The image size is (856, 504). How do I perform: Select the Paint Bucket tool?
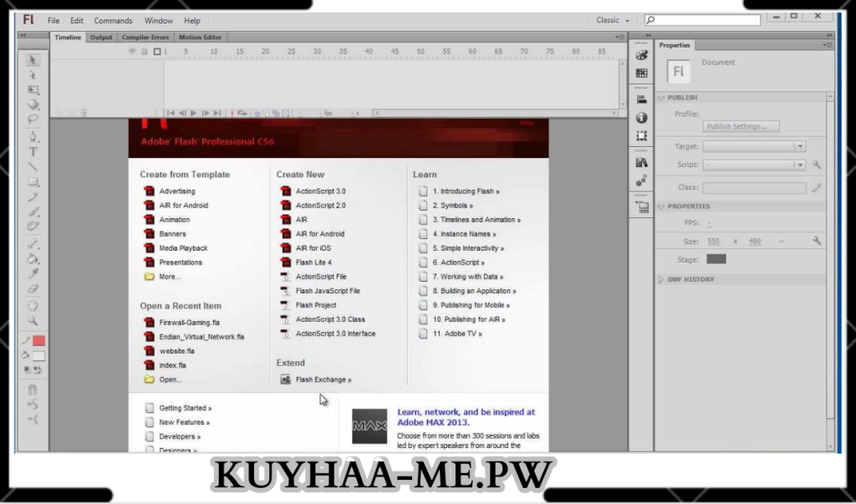pos(33,258)
